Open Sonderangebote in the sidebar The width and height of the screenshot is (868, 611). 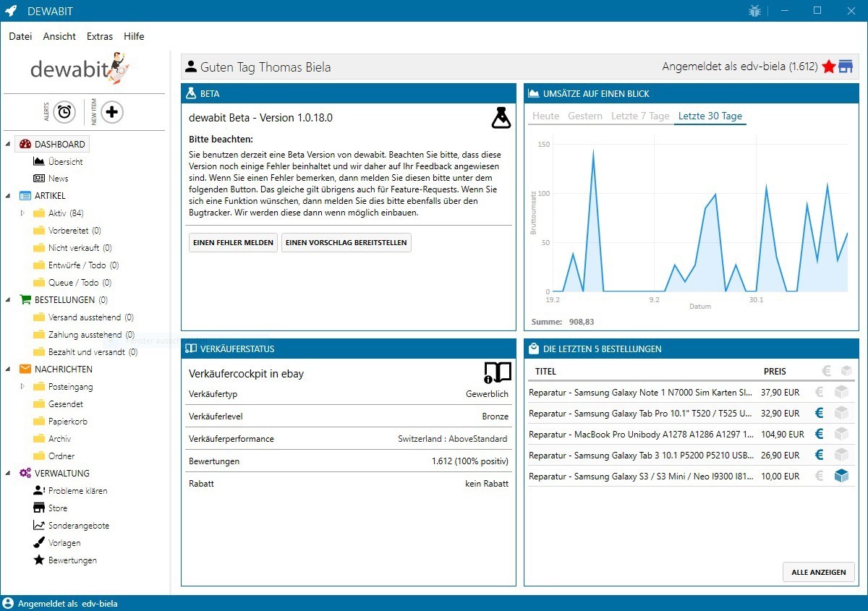78,526
